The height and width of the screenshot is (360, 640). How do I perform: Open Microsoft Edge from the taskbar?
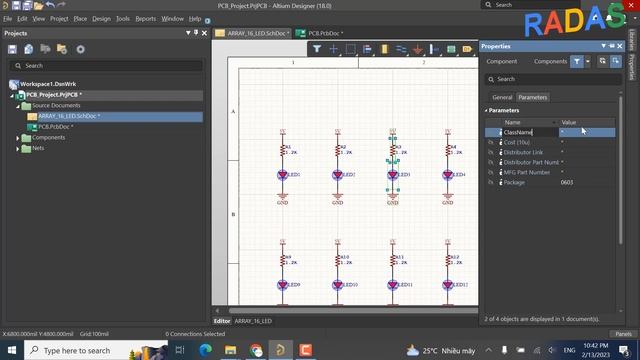[x=205, y=350]
